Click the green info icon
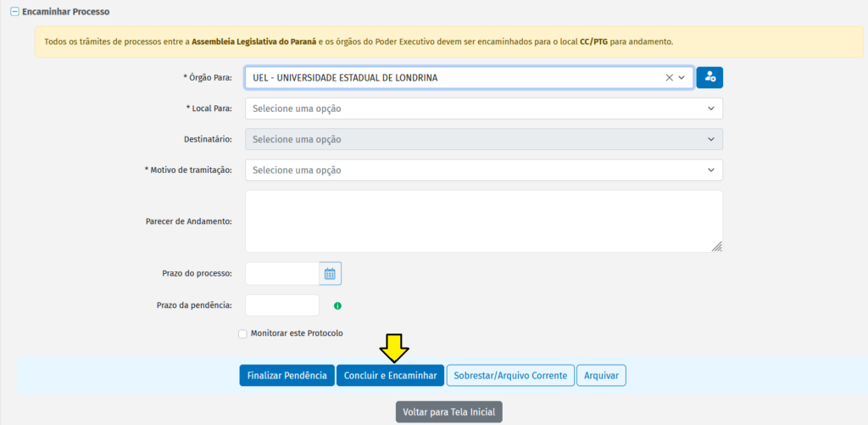Viewport: 868px width, 425px height. coord(337,305)
